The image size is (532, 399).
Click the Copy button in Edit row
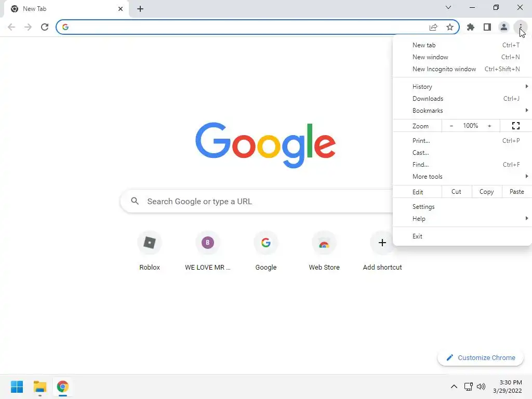tap(486, 192)
